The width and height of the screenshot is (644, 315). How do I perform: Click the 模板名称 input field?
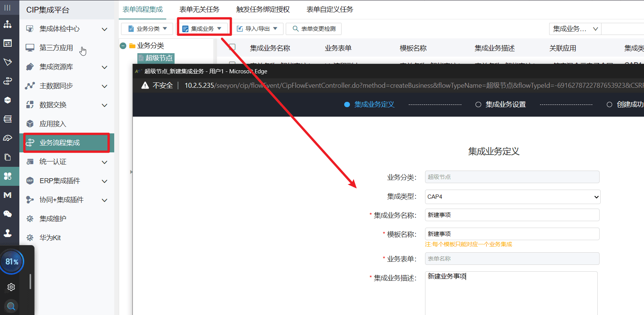click(x=512, y=234)
